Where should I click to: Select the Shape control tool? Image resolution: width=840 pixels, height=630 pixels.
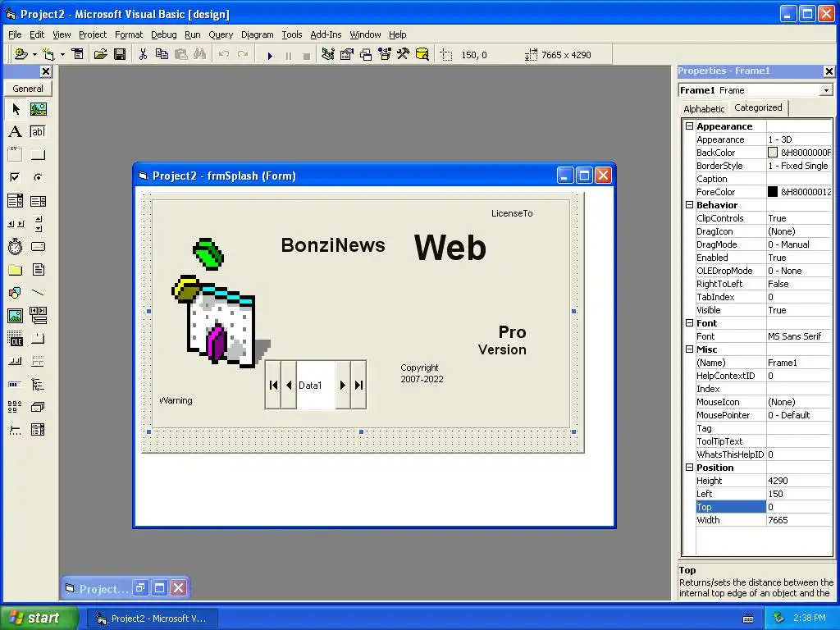point(16,293)
